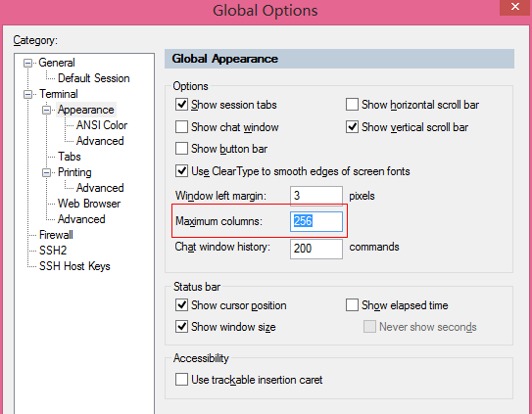Select Tabs category item
The height and width of the screenshot is (414, 532).
coord(70,157)
